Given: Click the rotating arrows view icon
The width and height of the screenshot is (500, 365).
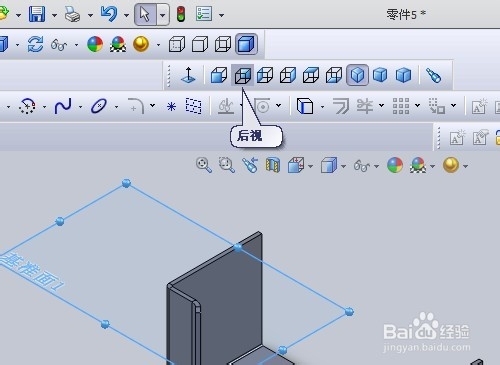Looking at the screenshot, I should pyautogui.click(x=35, y=44).
